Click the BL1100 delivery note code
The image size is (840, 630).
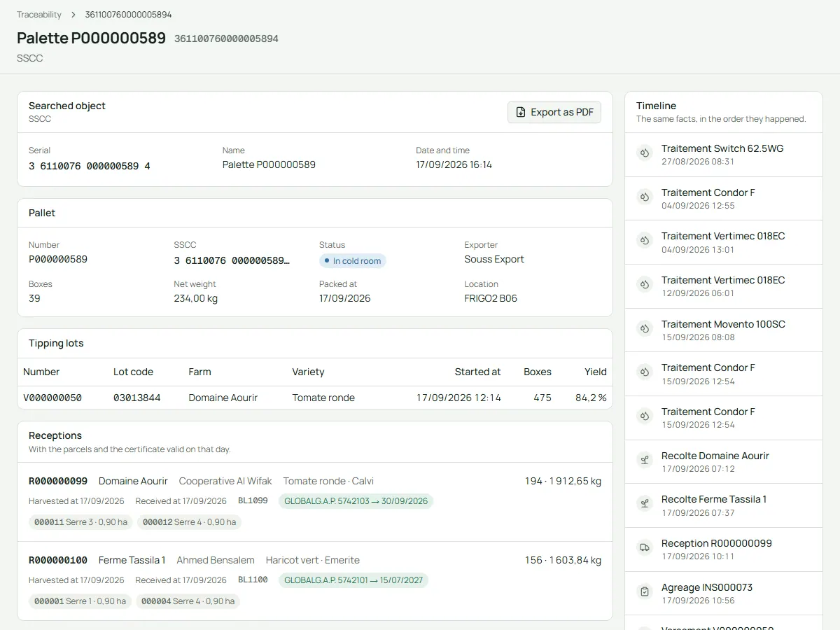pos(253,580)
